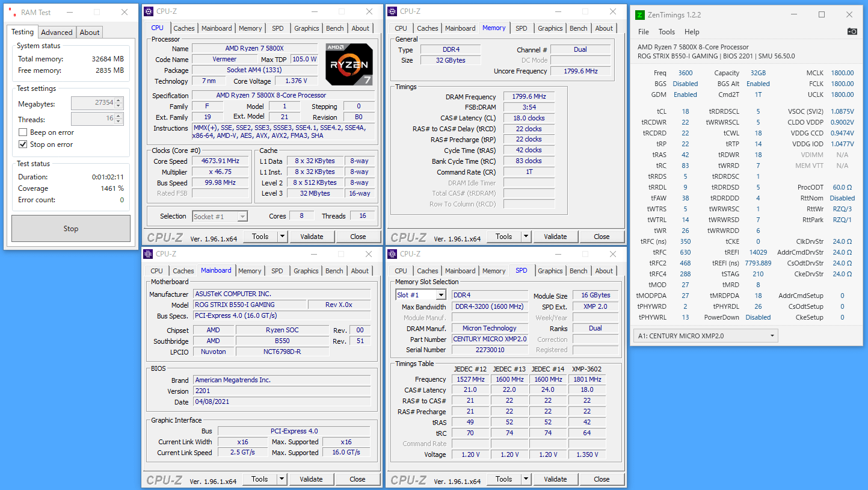Open Tools dropdown arrow in SPD window
868x490 pixels.
(x=525, y=479)
